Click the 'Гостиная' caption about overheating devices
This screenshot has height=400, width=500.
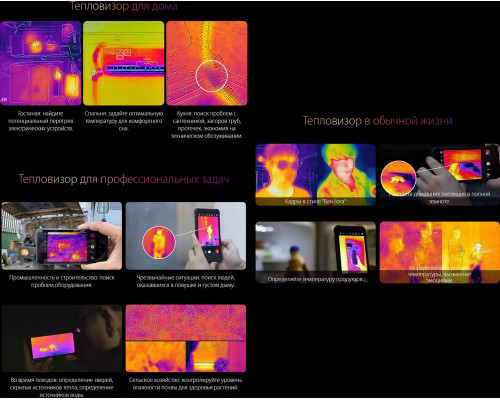coord(41,121)
